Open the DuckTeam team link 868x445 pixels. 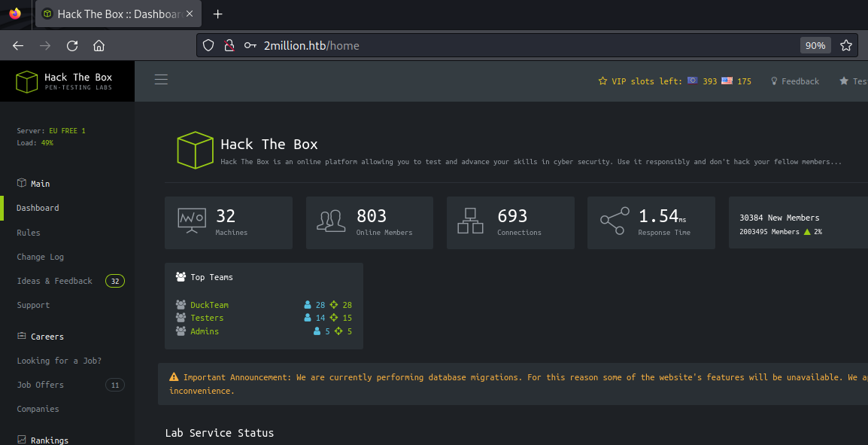tap(209, 305)
